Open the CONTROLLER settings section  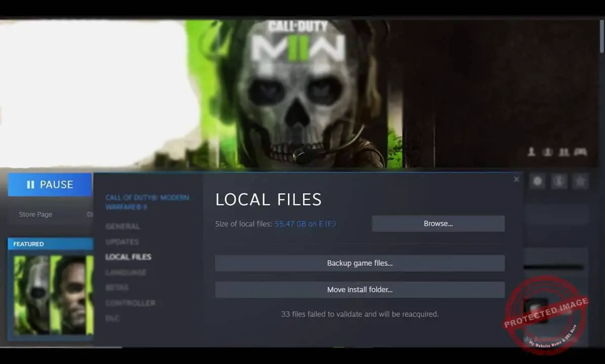coord(130,303)
